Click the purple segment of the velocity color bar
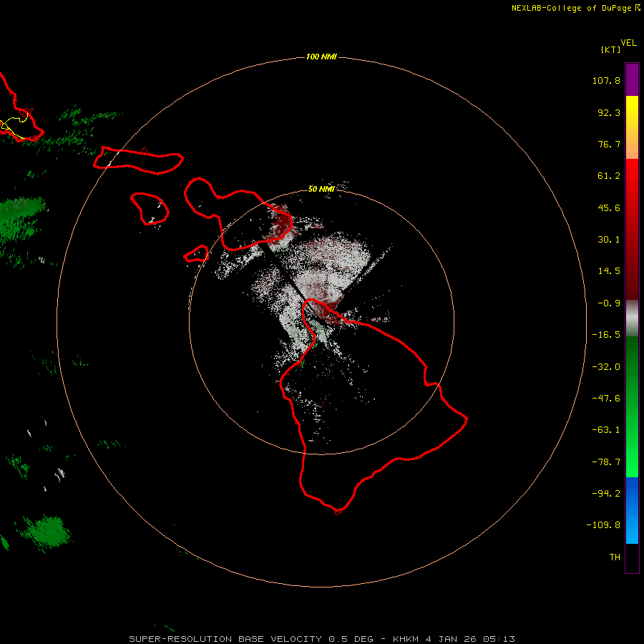The height and width of the screenshot is (644, 644). (632, 79)
